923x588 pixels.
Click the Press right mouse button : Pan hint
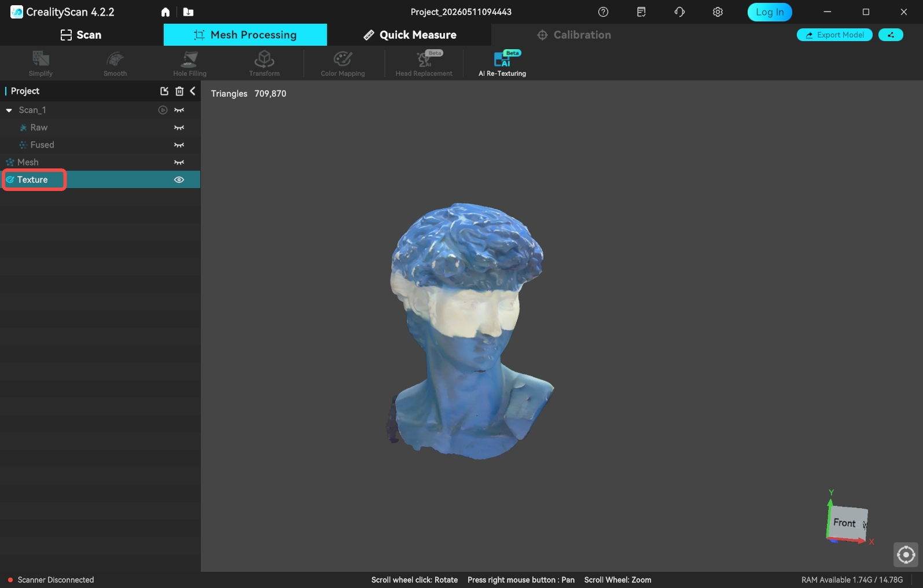[521, 580]
